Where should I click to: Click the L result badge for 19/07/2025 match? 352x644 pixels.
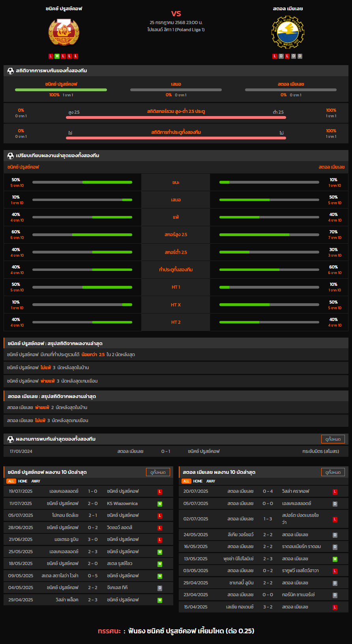pyautogui.click(x=160, y=492)
